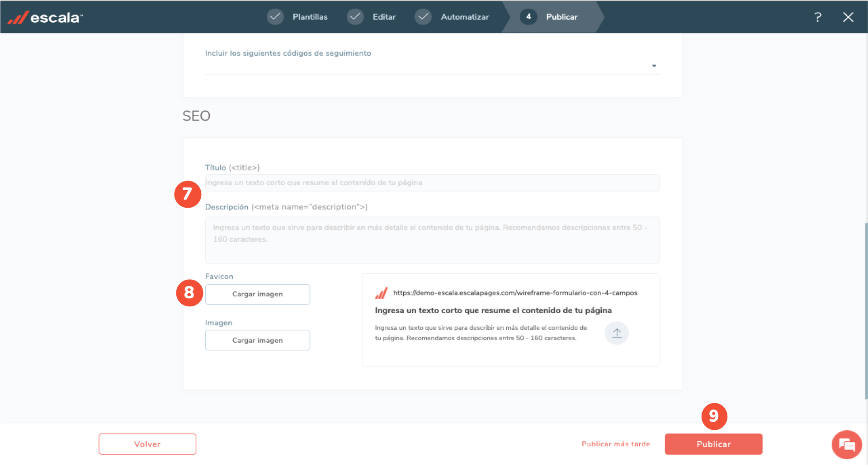Viewport: 868px width, 467px height.
Task: Expand tracking codes dropdown arrow
Action: coord(654,66)
